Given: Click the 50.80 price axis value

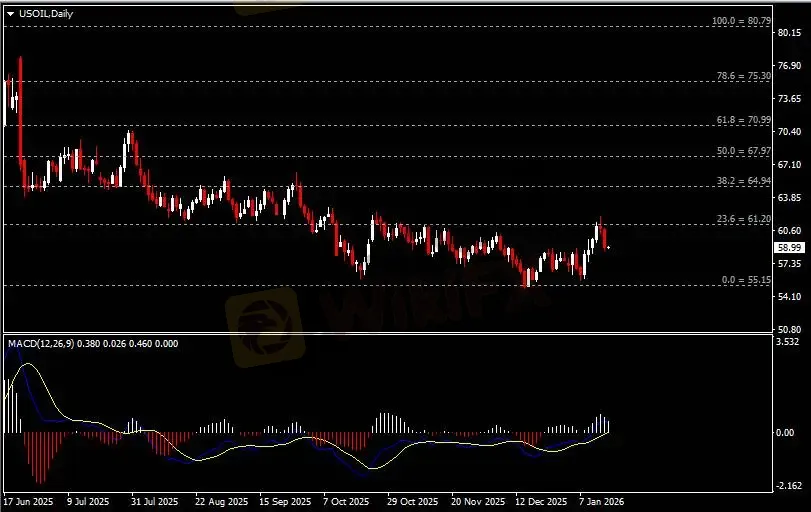Looking at the screenshot, I should click(790, 329).
